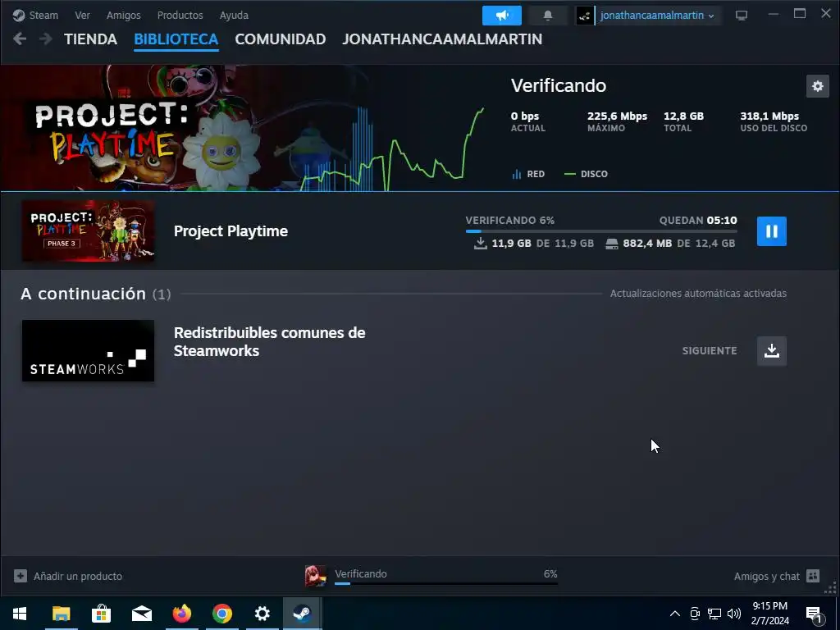Click the plus icon beside Añadir un producto
840x630 pixels.
(21, 576)
